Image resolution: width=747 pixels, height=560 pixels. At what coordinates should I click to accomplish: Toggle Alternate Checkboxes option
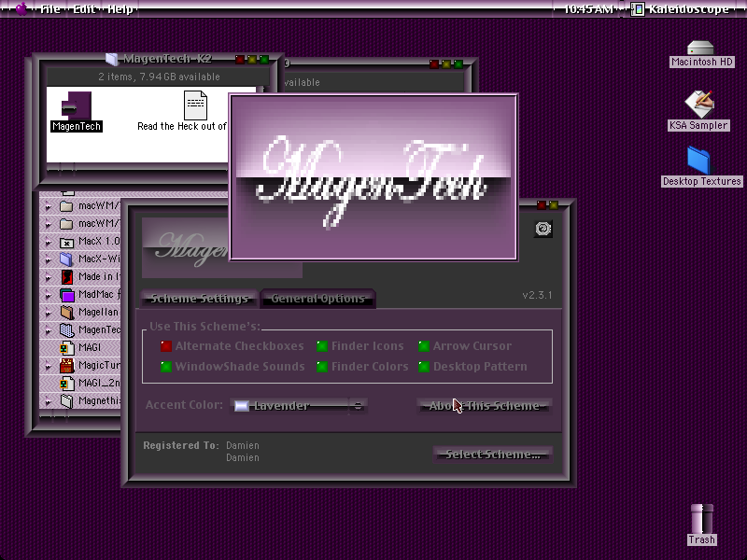[232, 346]
